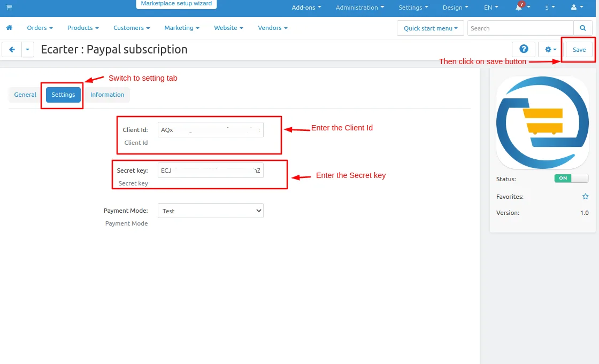599x364 pixels.
Task: Open the user account menu icon
Action: pos(577,7)
